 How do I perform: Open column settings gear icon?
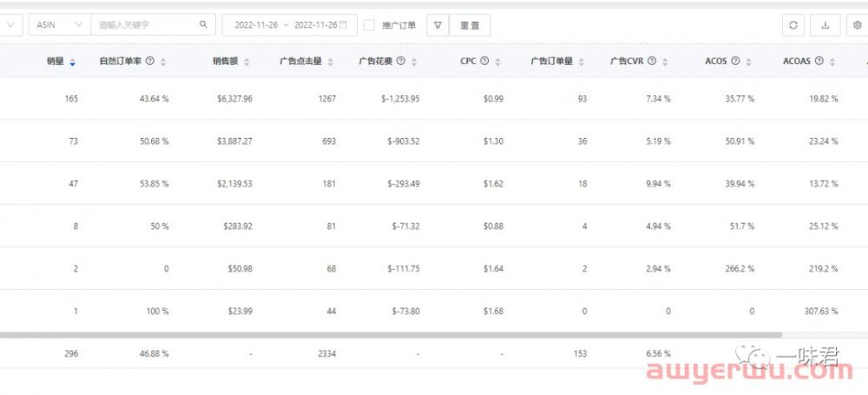tap(858, 25)
